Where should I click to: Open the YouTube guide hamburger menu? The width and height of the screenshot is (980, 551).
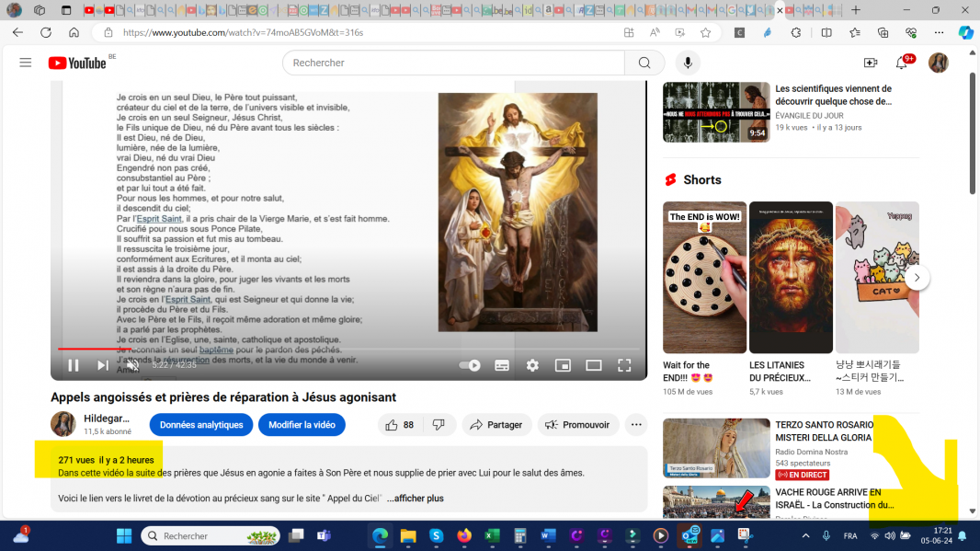point(25,63)
